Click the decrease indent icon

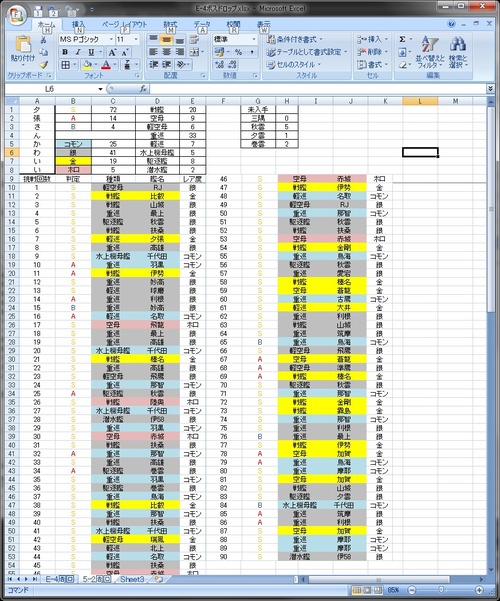click(153, 64)
